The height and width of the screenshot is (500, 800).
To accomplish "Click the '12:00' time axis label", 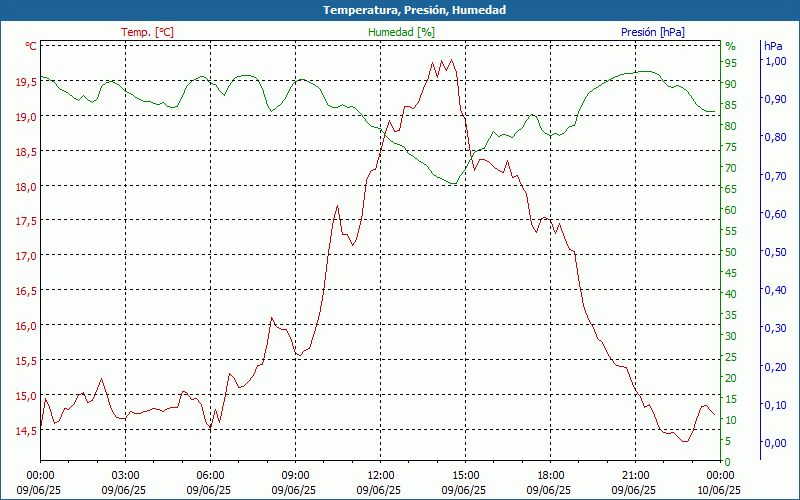I will 380,476.
